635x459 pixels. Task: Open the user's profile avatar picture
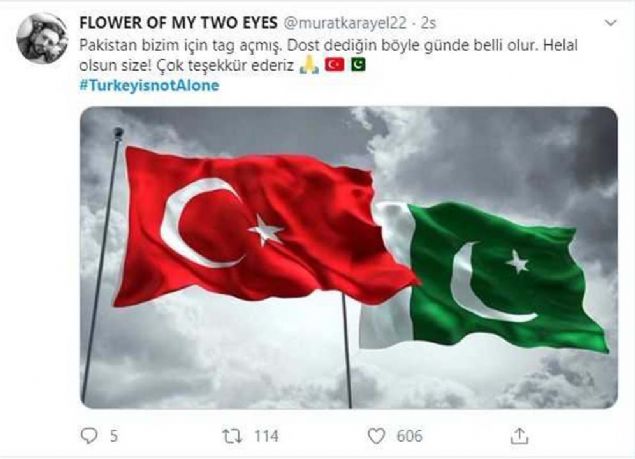[x=42, y=38]
